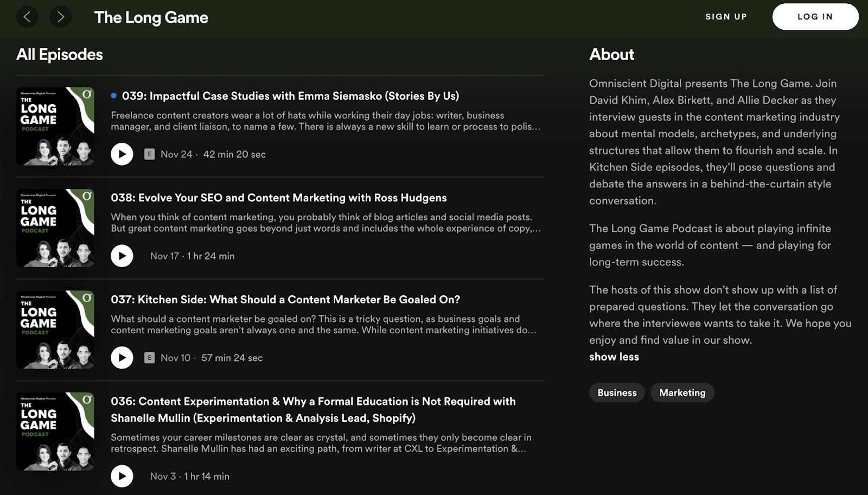Click the explicit badge on episode 037
This screenshot has height=495, width=868.
pyautogui.click(x=149, y=358)
